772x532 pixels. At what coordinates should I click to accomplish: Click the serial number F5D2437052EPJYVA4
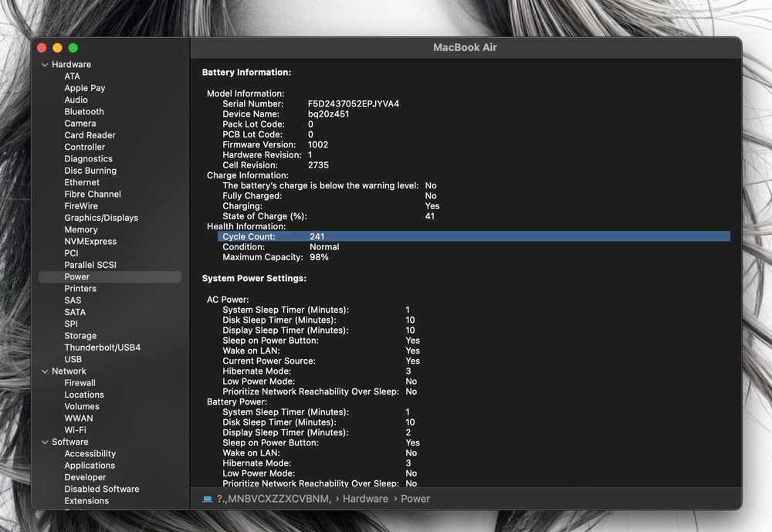click(354, 104)
